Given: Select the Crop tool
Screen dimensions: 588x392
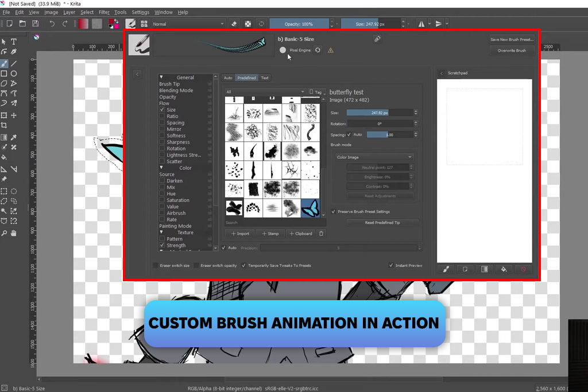Looking at the screenshot, I should tap(4, 125).
